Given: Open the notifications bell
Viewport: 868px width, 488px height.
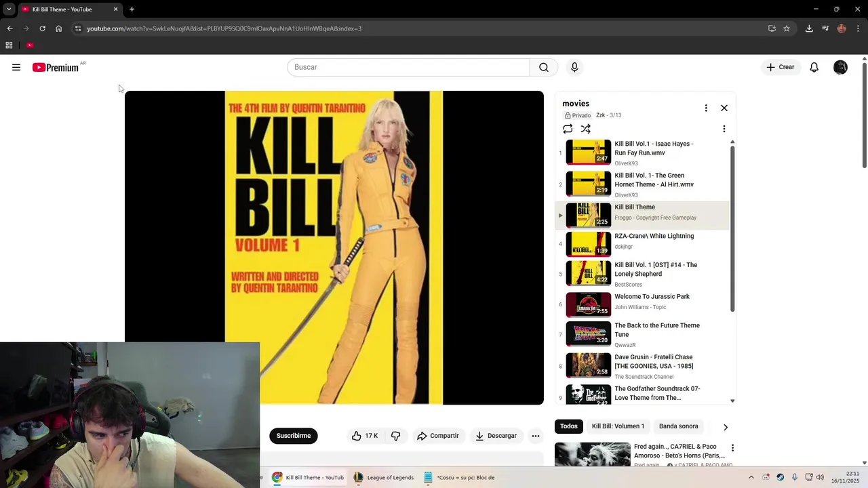Looking at the screenshot, I should coord(814,67).
